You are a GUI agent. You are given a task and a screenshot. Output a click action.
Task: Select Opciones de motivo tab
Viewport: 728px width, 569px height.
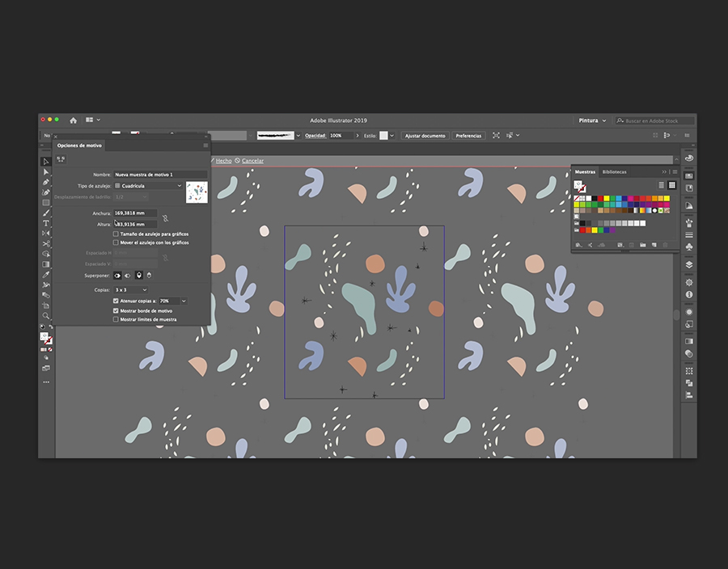tap(79, 145)
